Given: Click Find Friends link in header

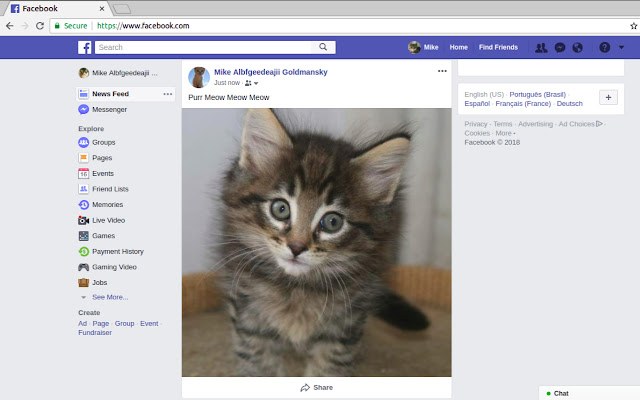Looking at the screenshot, I should (x=498, y=47).
